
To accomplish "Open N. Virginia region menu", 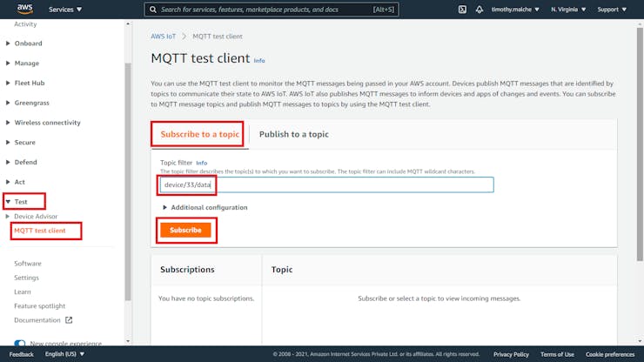I will pos(568,10).
